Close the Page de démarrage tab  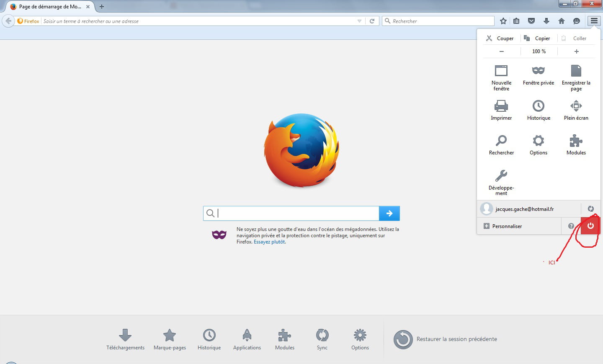88,7
